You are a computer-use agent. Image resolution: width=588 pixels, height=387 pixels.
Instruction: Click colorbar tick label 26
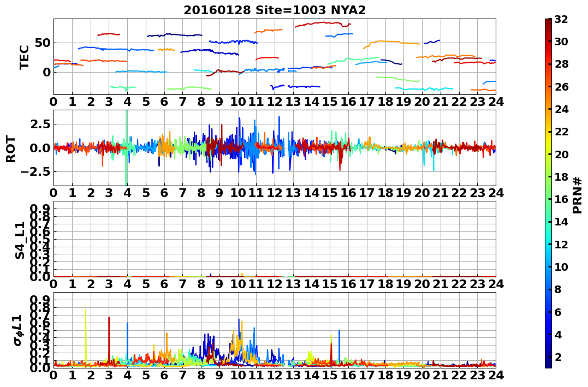point(561,87)
